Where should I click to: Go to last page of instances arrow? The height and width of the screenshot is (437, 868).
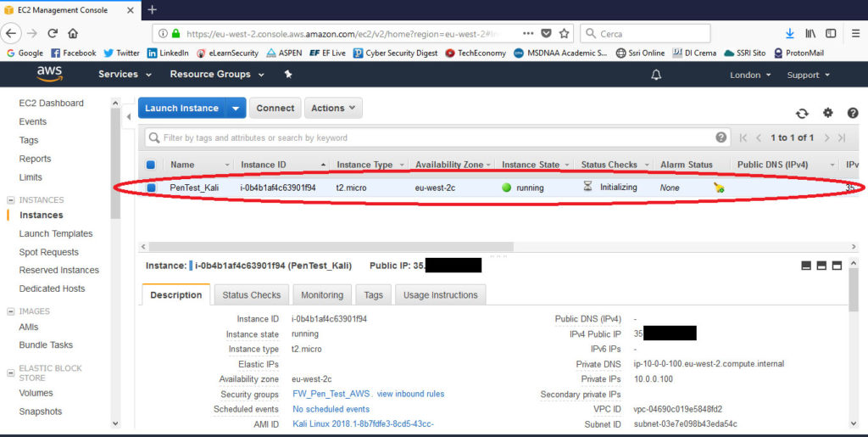coord(842,138)
